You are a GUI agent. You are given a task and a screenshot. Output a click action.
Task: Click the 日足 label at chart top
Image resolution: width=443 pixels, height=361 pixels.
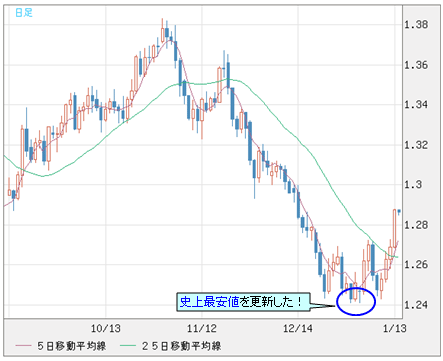tap(24, 13)
